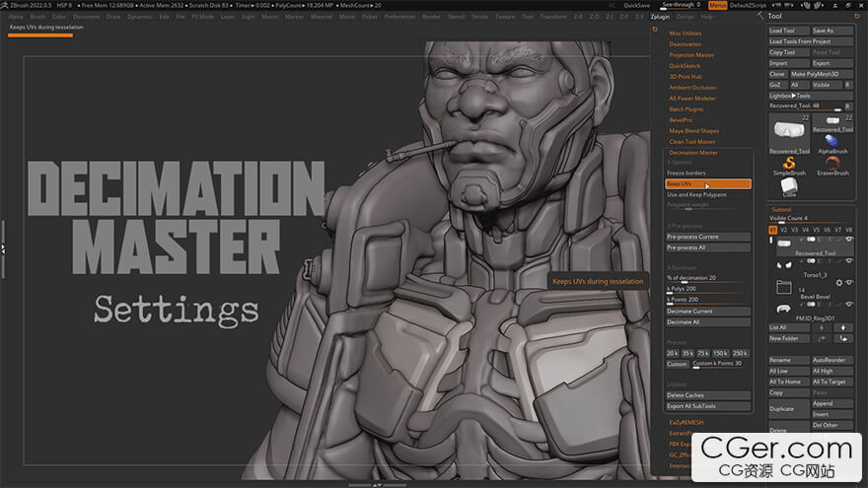Toggle Torso1_3 subtool eye visibility
The width and height of the screenshot is (868, 488).
coord(848,260)
